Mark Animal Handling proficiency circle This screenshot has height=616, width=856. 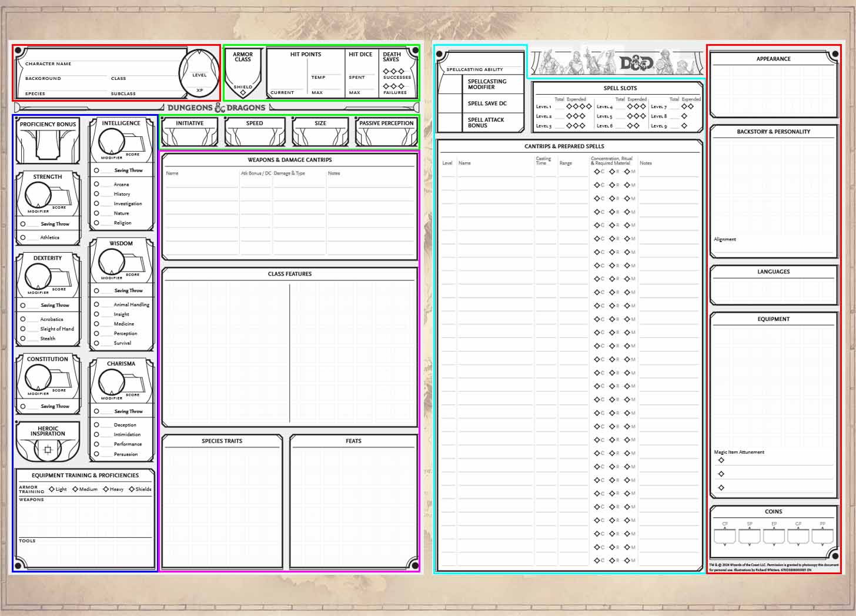tap(96, 304)
